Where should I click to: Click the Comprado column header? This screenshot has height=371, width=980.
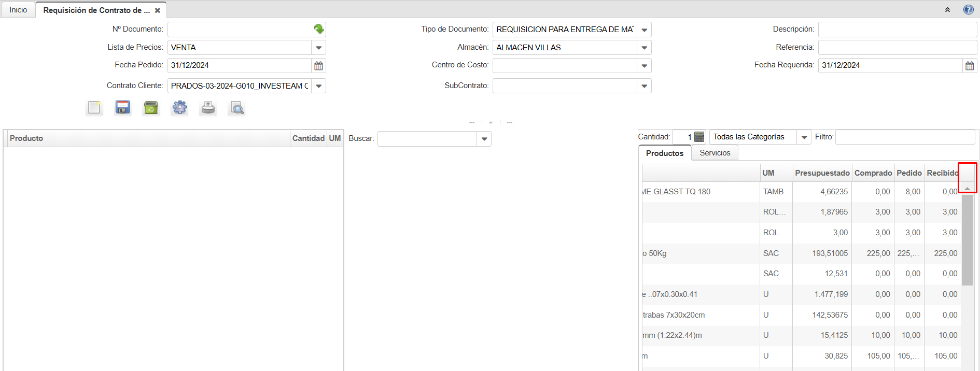pyautogui.click(x=873, y=173)
